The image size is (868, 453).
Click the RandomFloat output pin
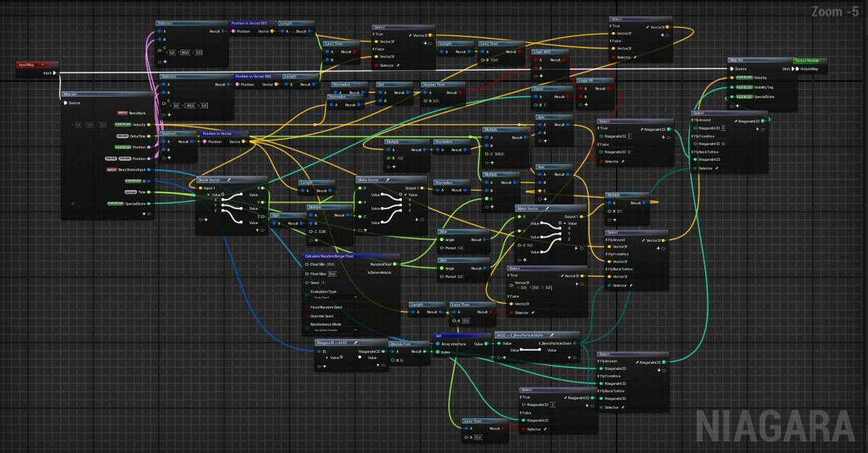[395, 264]
